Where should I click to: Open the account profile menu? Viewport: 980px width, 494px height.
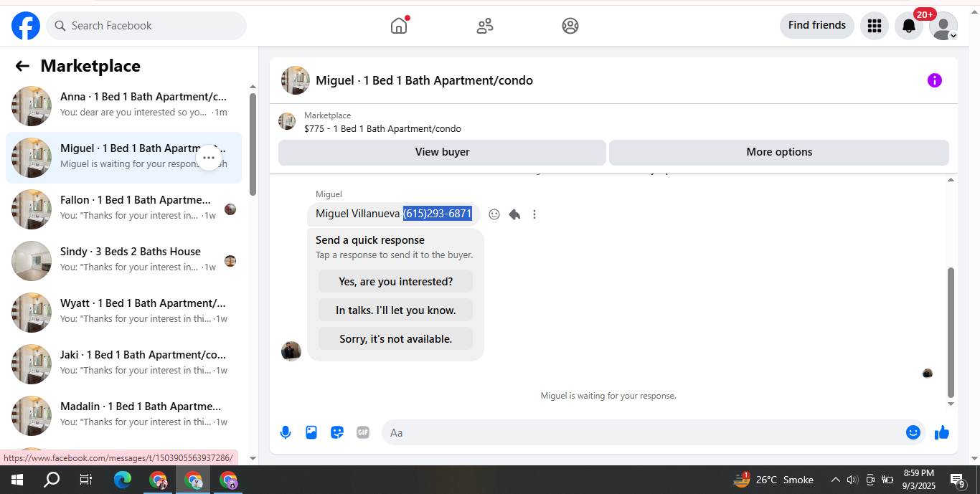(943, 26)
